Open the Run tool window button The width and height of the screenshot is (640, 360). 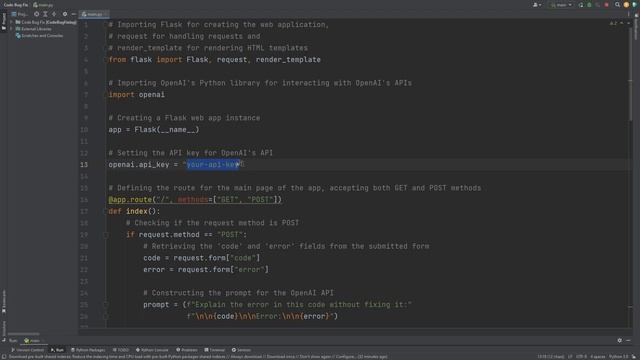tap(57, 350)
